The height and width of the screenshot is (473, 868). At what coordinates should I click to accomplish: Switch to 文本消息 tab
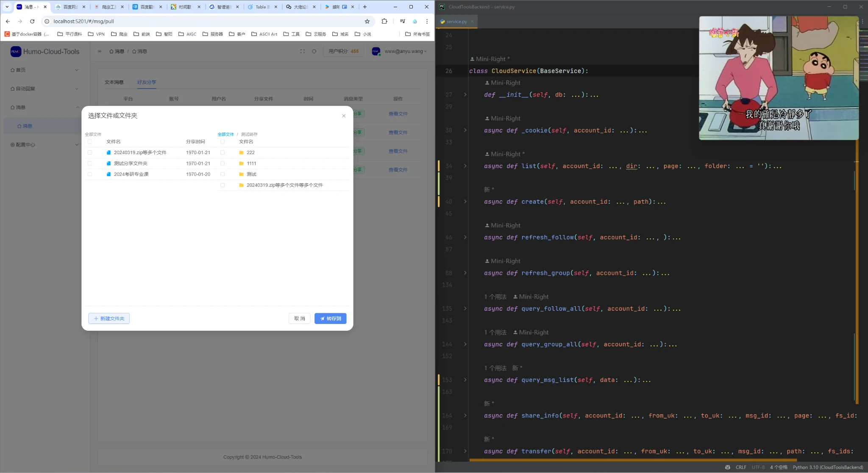point(114,82)
